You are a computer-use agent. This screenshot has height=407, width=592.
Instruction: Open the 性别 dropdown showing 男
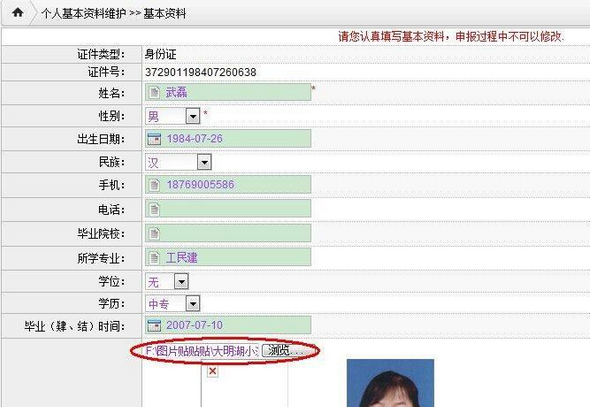(173, 116)
